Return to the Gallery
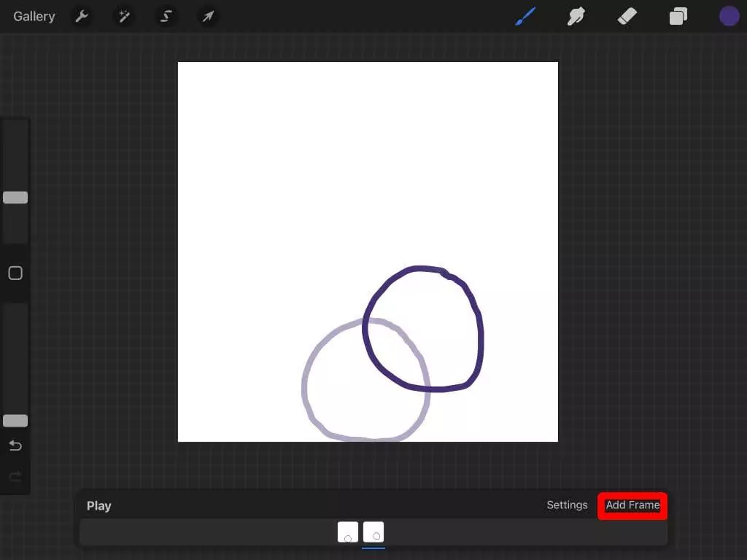747x560 pixels. point(34,16)
